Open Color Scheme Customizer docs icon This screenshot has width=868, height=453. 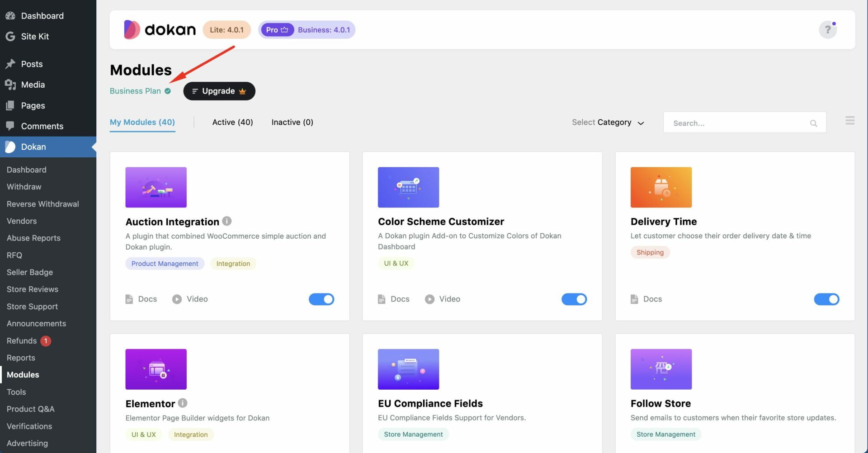382,299
